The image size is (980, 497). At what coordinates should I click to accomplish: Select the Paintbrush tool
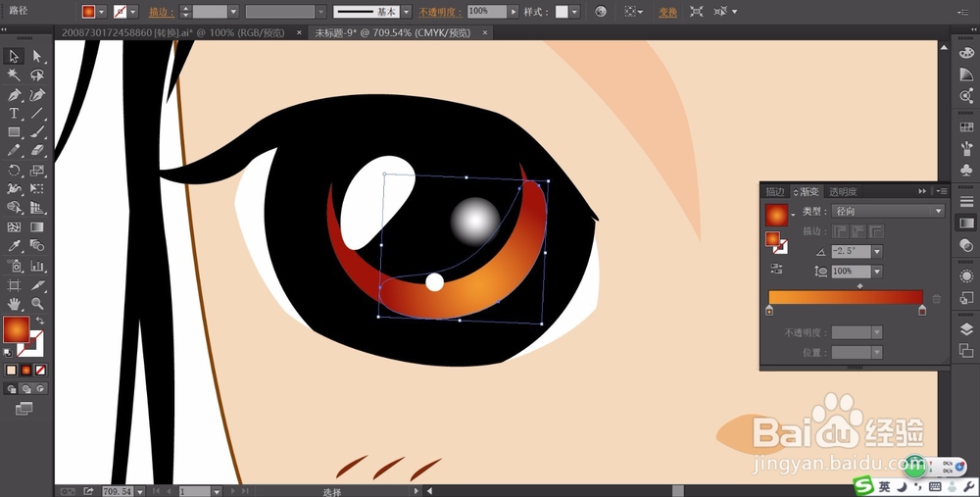37,132
